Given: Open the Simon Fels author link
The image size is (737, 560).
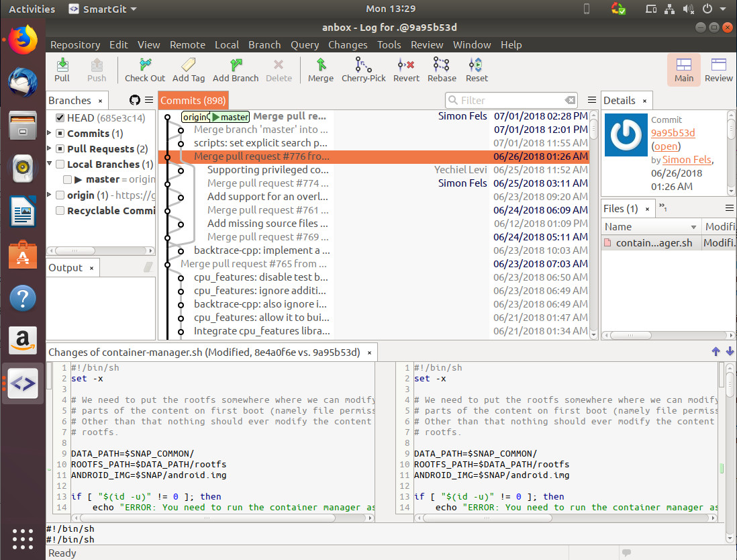Looking at the screenshot, I should (x=687, y=160).
